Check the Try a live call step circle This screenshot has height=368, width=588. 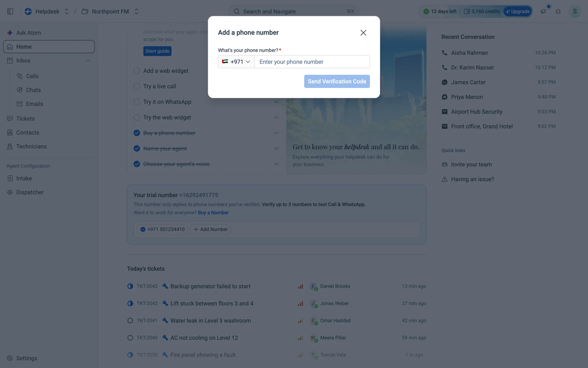tap(137, 86)
